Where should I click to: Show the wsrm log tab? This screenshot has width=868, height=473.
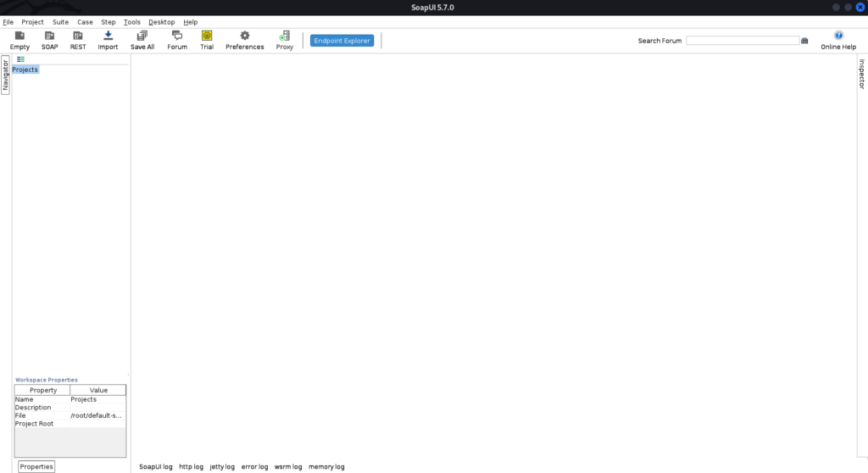pyautogui.click(x=288, y=467)
